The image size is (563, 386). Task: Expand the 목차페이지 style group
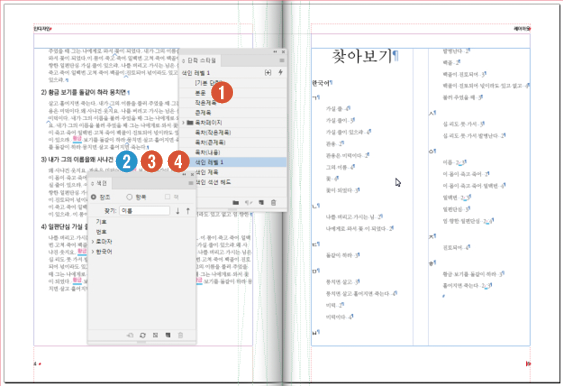pos(183,122)
